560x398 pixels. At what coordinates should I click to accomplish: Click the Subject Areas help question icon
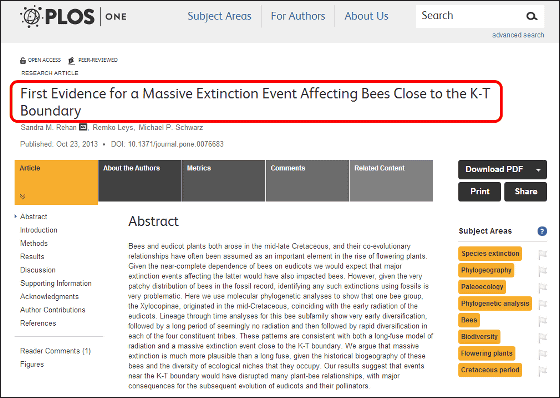[542, 231]
